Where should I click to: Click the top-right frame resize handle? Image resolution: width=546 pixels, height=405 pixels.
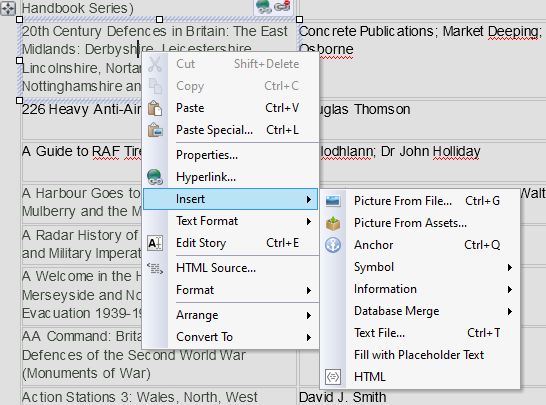[299, 19]
